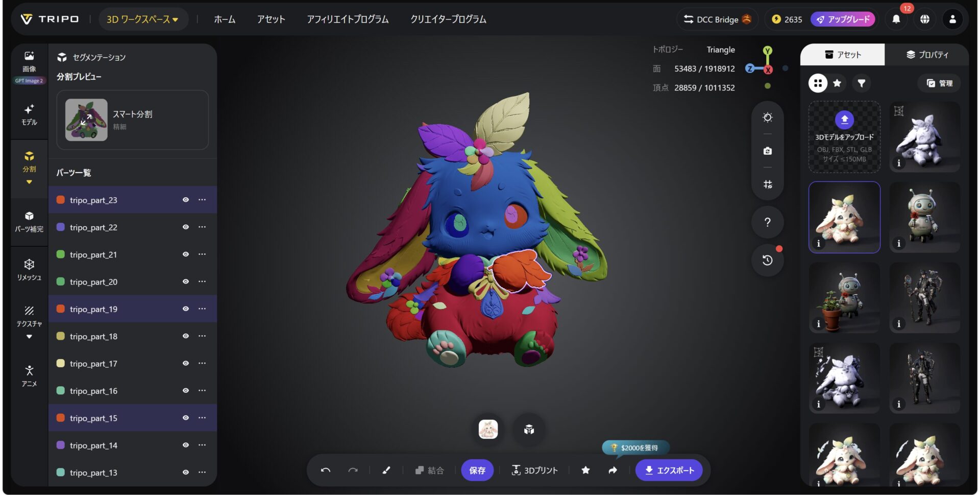This screenshot has width=980, height=495.
Task: Open the パーツ補完 sidebar tool
Action: pos(29,222)
